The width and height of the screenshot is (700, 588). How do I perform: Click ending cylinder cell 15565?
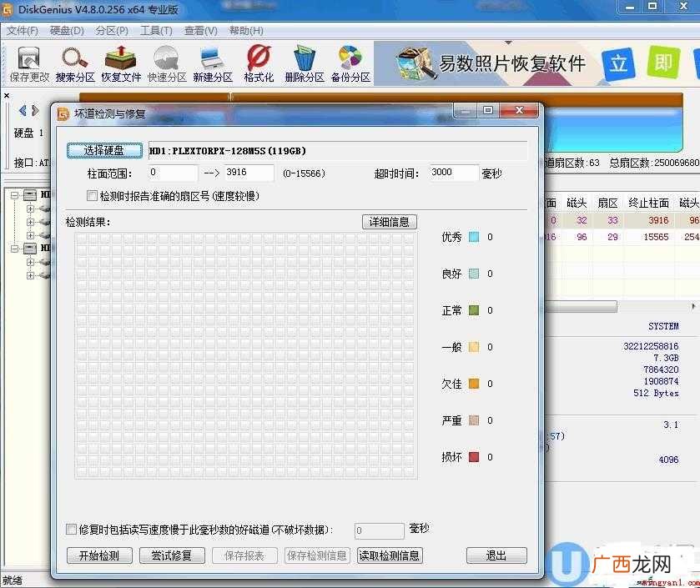[656, 237]
